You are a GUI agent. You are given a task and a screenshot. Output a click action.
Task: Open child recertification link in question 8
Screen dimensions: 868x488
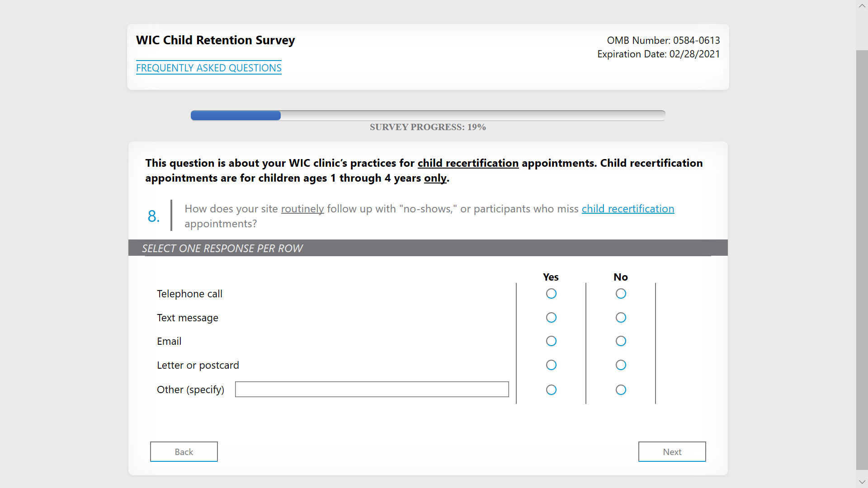pos(627,209)
